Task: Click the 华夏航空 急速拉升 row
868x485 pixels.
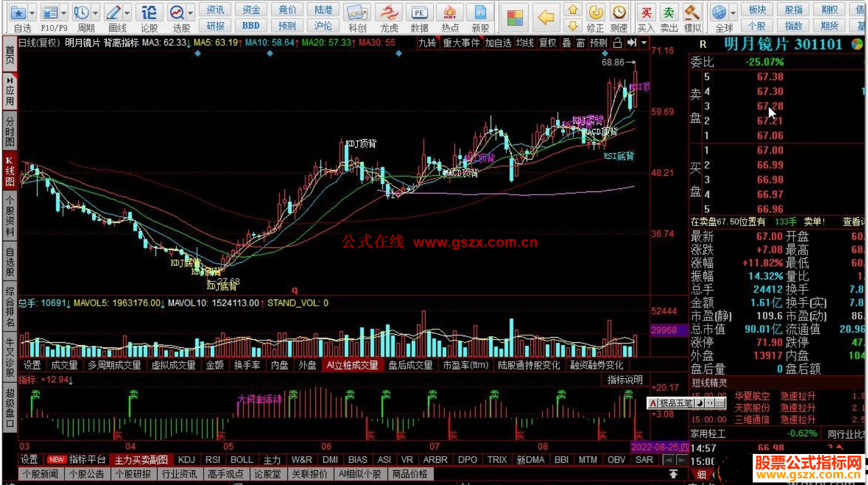Action: pos(777,396)
